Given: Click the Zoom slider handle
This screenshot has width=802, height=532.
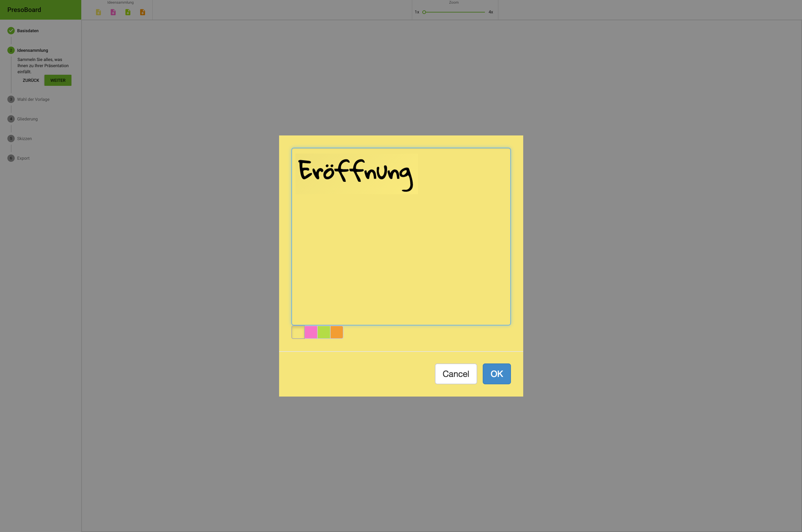Looking at the screenshot, I should click(x=424, y=12).
